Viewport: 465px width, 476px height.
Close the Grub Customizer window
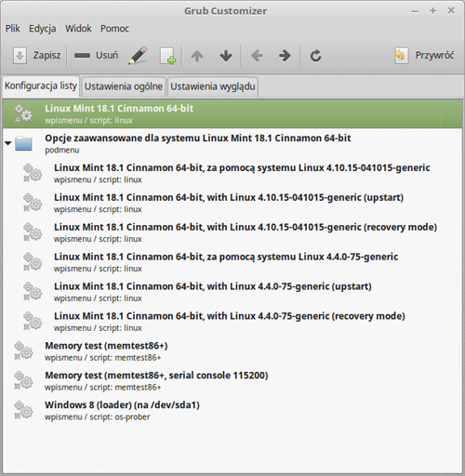pyautogui.click(x=451, y=10)
